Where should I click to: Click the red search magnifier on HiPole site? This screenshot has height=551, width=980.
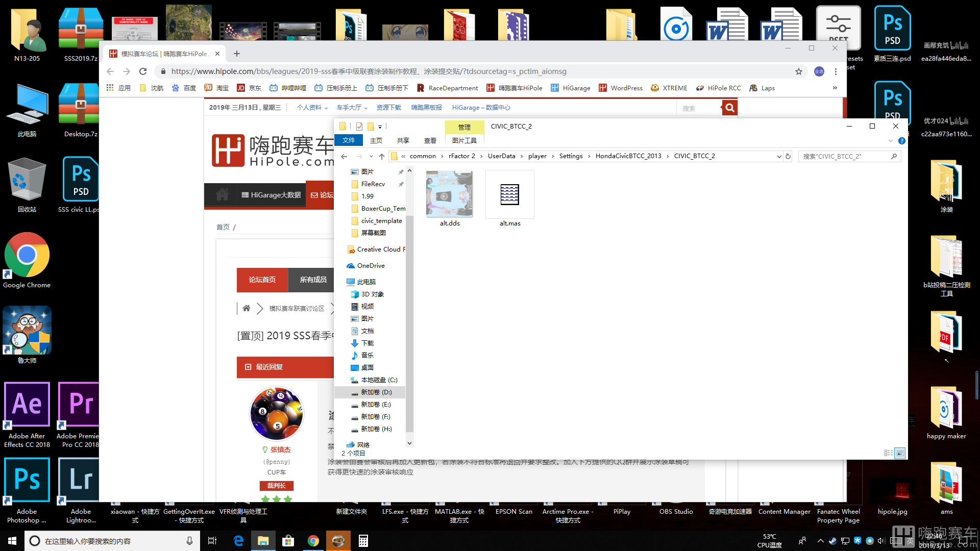[730, 108]
